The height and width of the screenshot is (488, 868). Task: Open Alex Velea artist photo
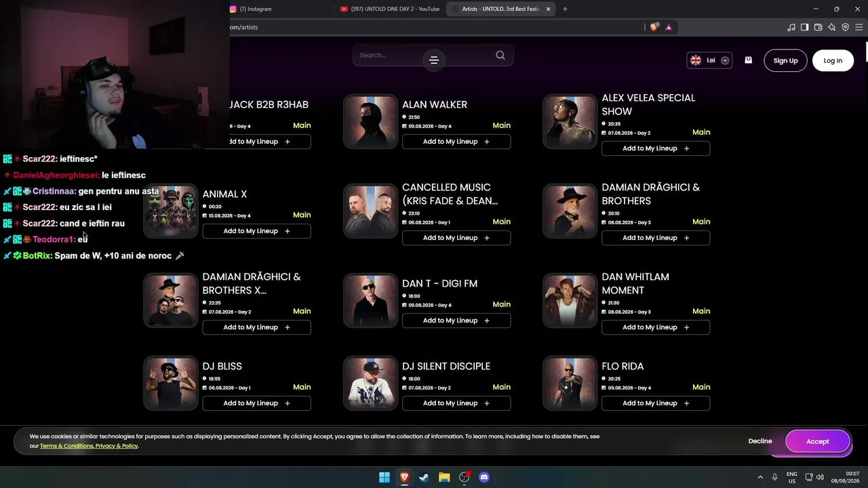(x=570, y=121)
